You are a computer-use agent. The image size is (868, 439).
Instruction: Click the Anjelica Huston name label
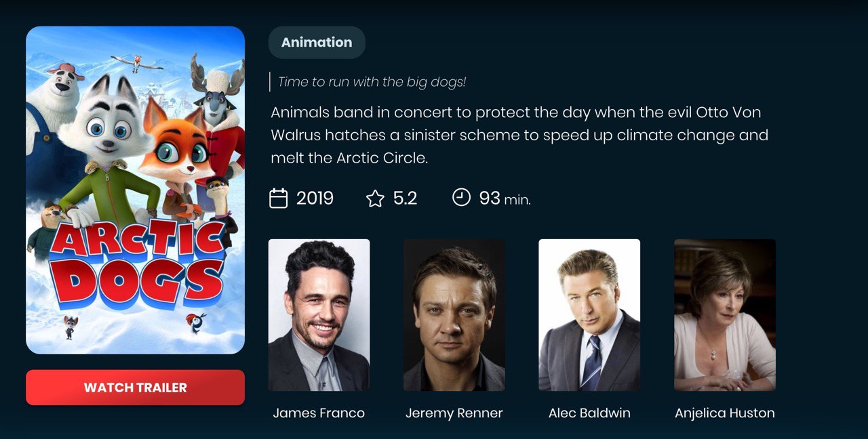[725, 413]
